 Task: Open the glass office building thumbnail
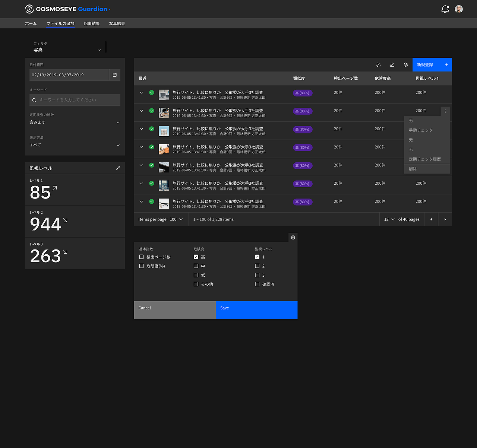(164, 185)
